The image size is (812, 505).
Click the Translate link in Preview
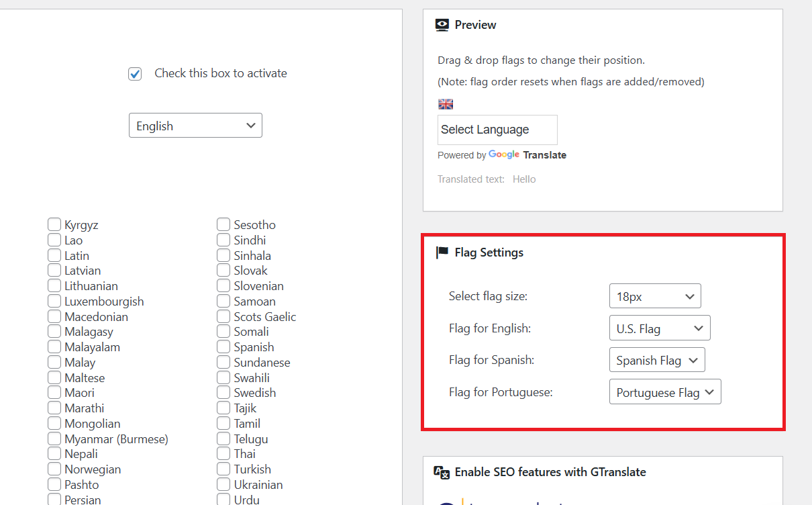545,155
